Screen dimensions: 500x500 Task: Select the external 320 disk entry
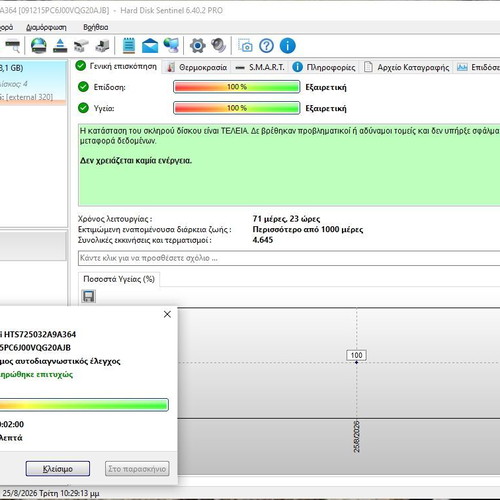click(x=33, y=83)
